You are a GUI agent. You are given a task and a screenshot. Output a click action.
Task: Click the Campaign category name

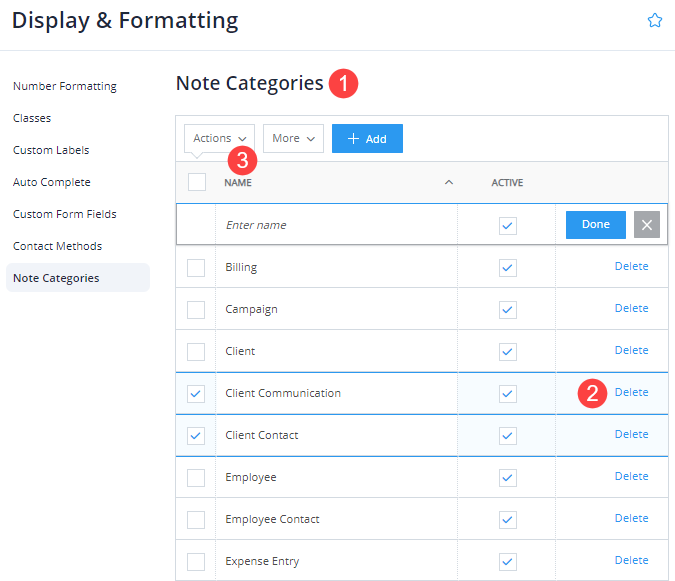(x=251, y=309)
